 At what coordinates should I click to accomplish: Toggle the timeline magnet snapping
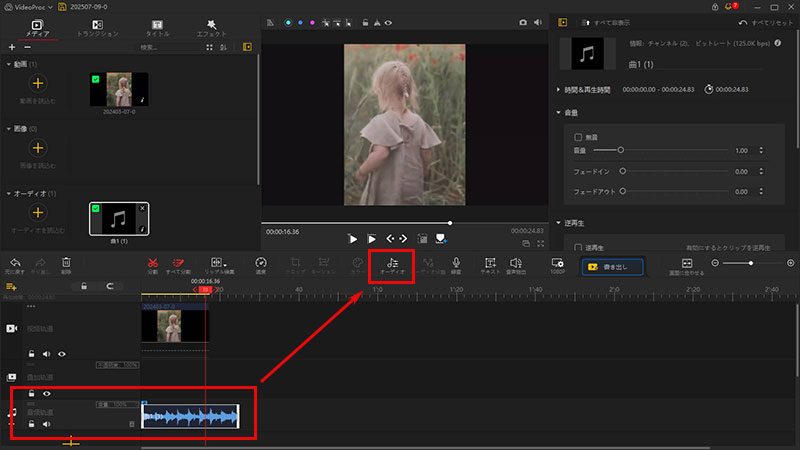(110, 286)
